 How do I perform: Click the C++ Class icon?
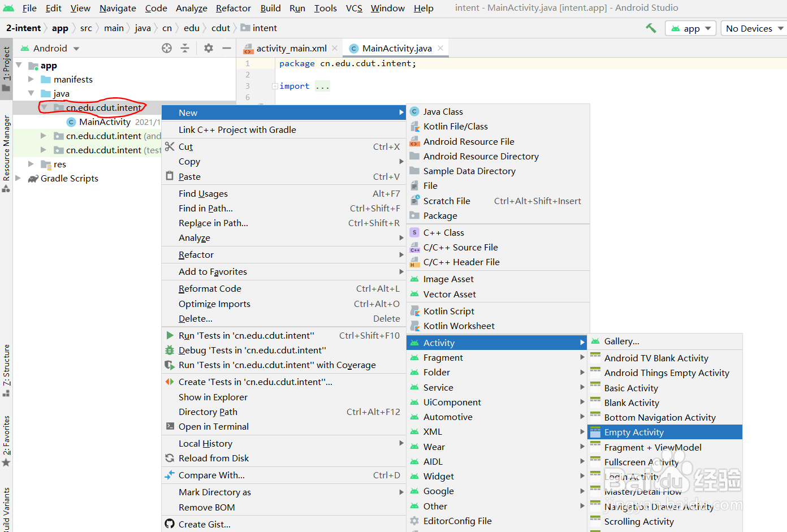[414, 232]
